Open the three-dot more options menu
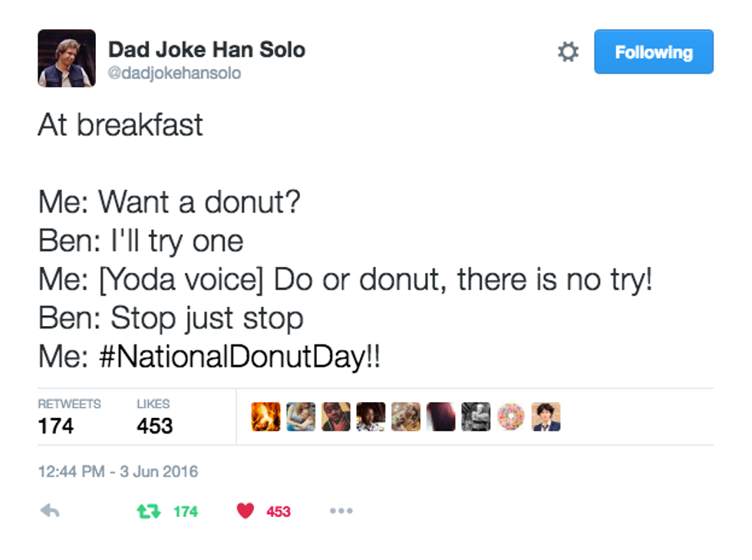The width and height of the screenshot is (752, 560). (341, 511)
